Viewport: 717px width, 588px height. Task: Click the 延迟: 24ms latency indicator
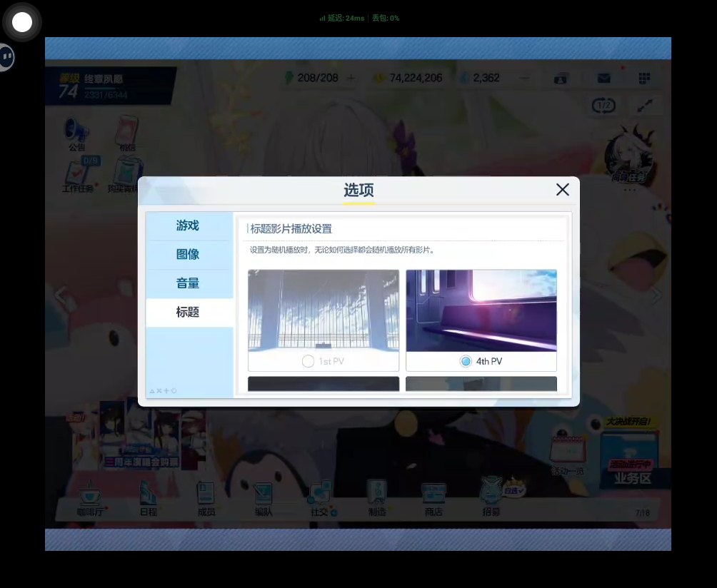[342, 19]
